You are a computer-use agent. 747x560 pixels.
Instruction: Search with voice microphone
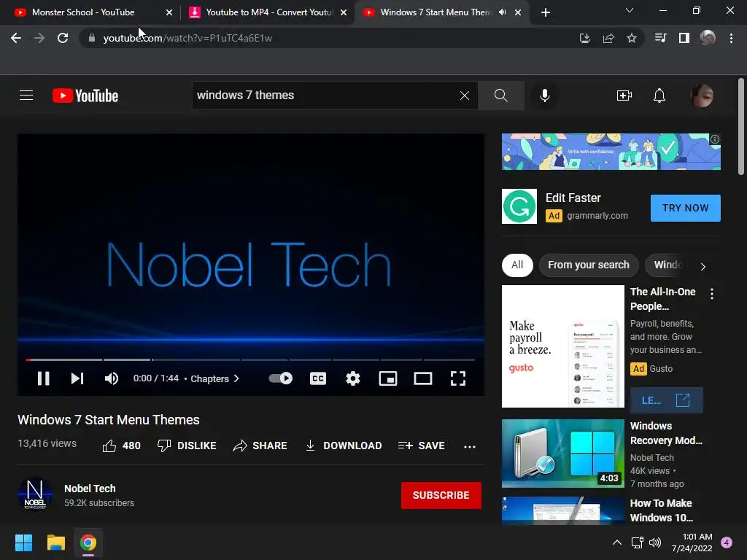[544, 96]
